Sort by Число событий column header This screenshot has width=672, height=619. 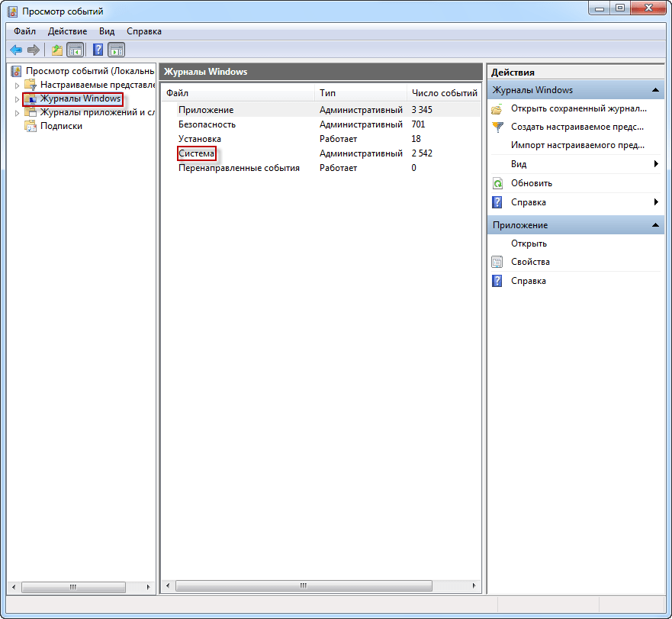tap(444, 92)
